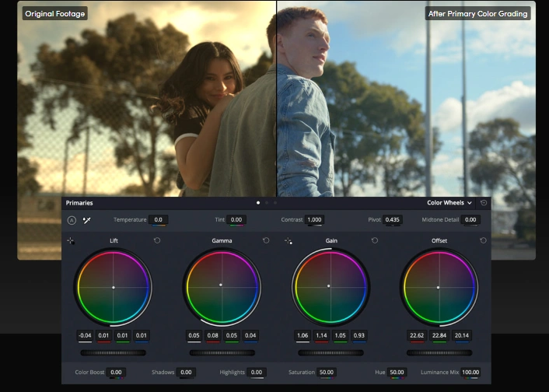Click the Primaries panel title
The width and height of the screenshot is (549, 392).
79,203
